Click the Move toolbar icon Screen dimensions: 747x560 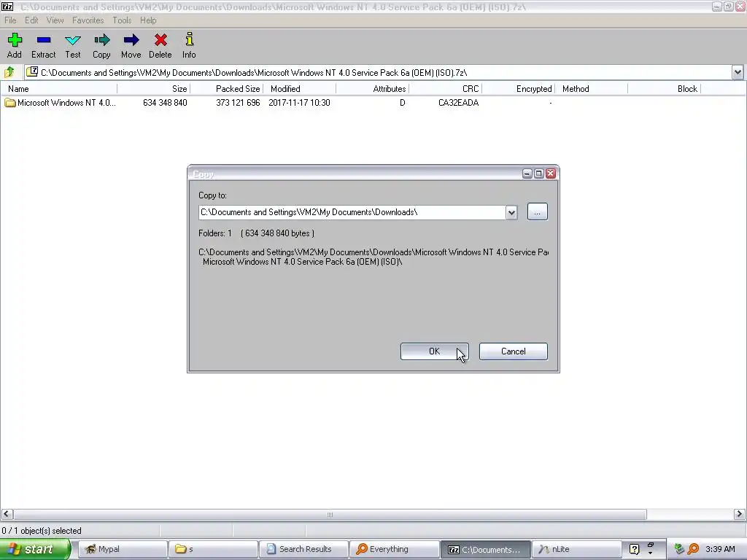131,45
